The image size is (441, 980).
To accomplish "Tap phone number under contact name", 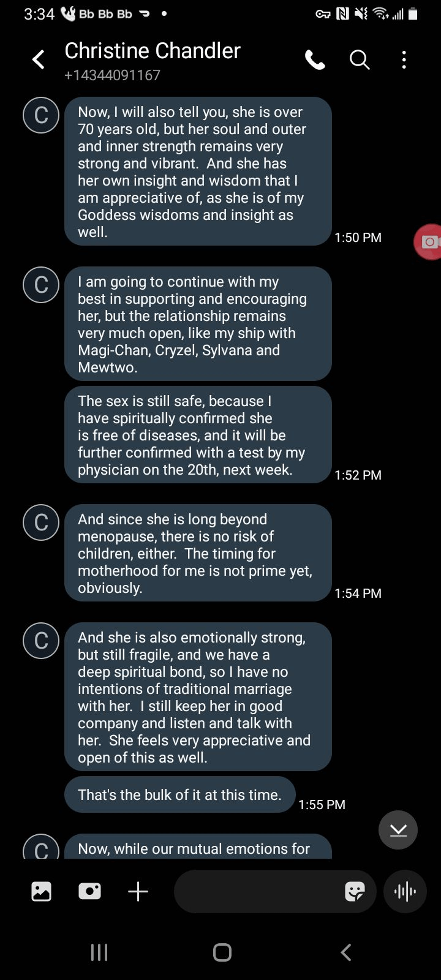I will coord(112,75).
